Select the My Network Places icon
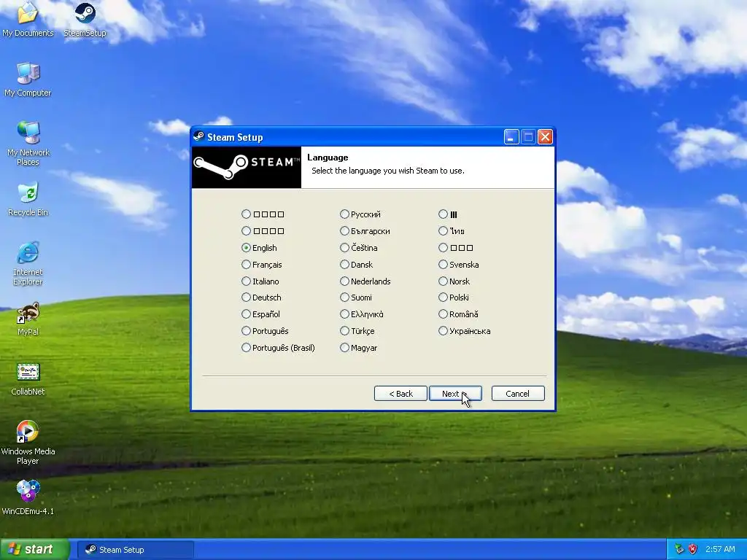Image resolution: width=747 pixels, height=560 pixels. 28,143
